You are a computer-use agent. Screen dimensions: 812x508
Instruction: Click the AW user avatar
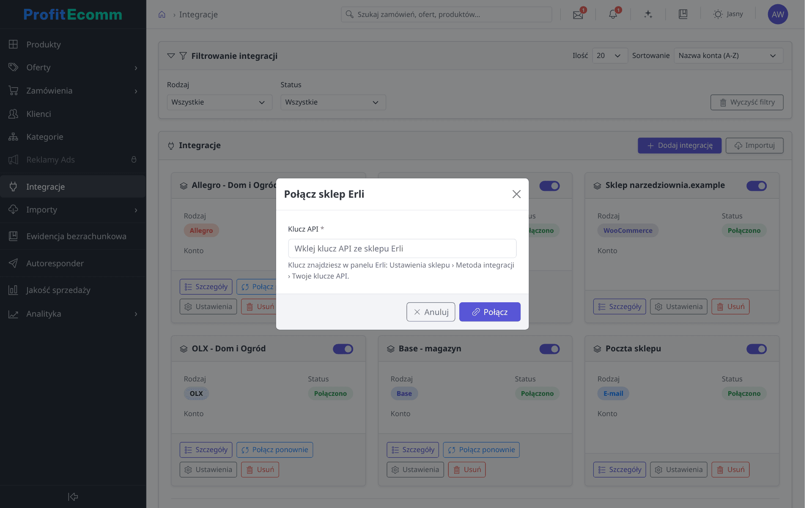778,14
